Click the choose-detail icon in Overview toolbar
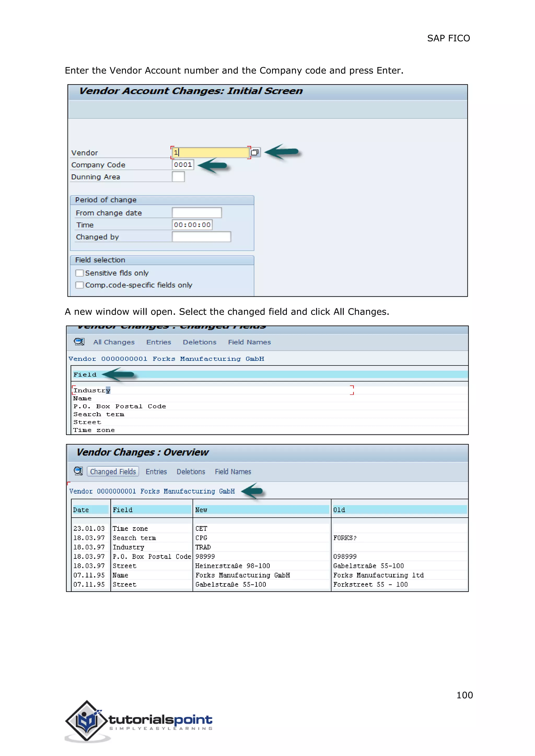This screenshot has width=535, height=756. pyautogui.click(x=78, y=471)
